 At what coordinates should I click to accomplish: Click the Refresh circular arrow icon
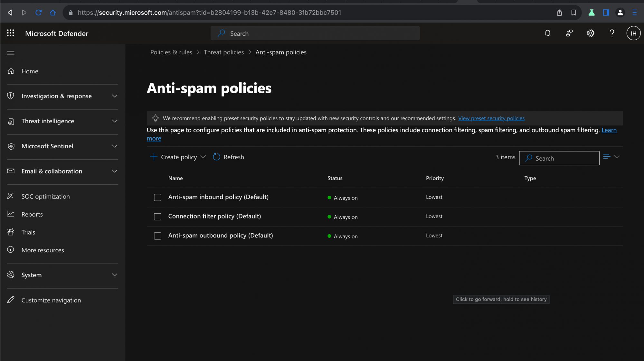coord(216,157)
